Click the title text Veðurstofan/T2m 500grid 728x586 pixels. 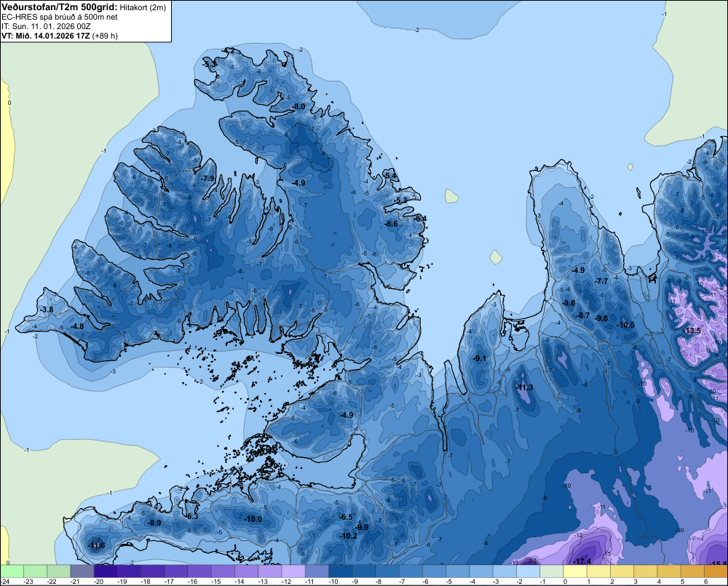[x=58, y=7]
